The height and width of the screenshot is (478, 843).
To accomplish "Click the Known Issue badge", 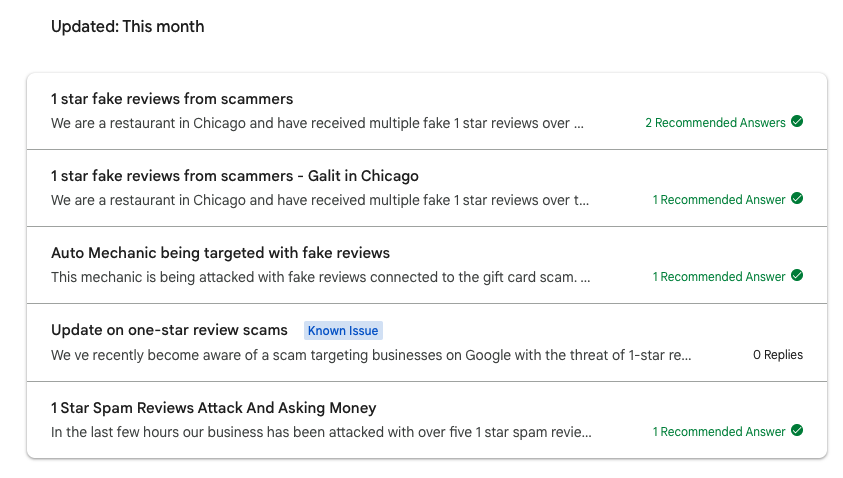I will (343, 331).
